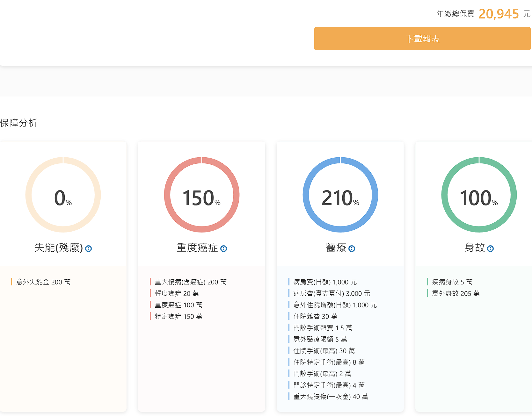
Task: Select the 年繳總保費 20,945 amount
Action: (x=499, y=14)
